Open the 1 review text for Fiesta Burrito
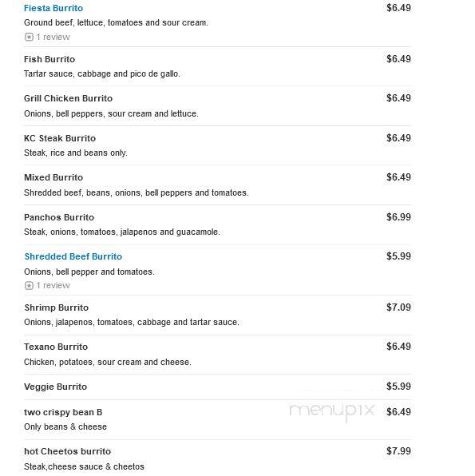 (53, 37)
